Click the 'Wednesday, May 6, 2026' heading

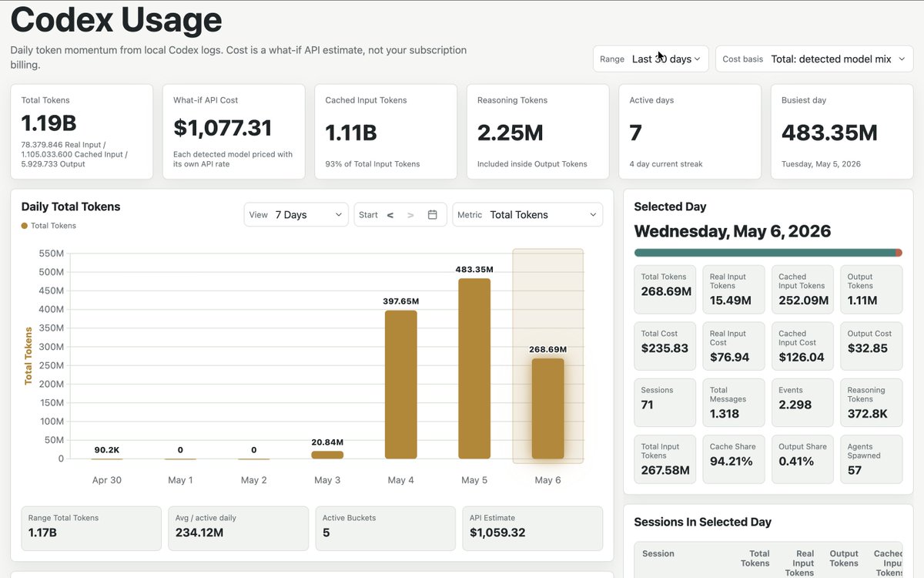click(732, 231)
